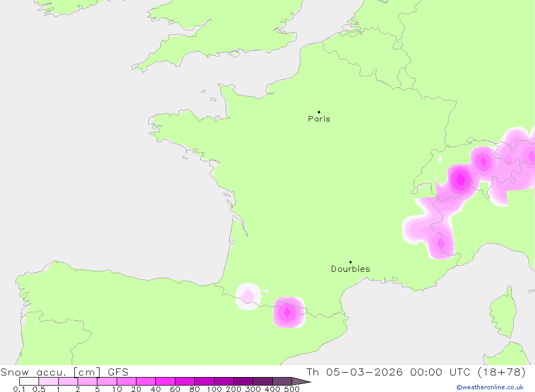
Task: Open the weatheronline.co.uk copyright link
Action: coord(490,387)
